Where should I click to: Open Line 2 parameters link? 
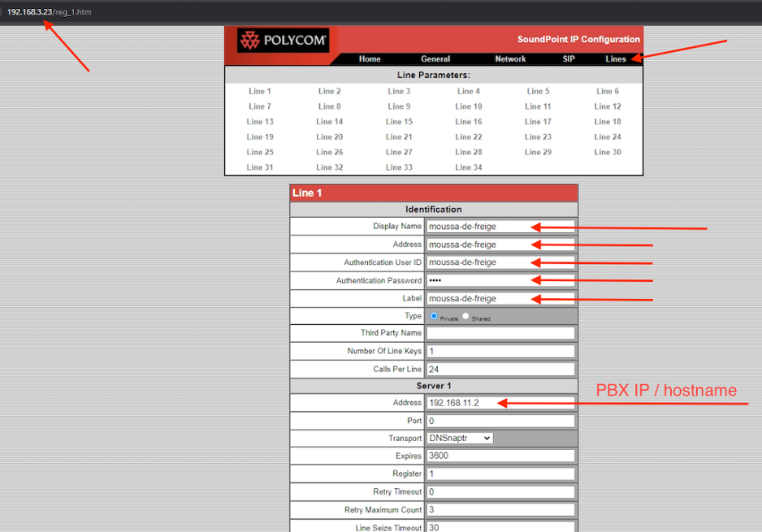click(x=329, y=92)
